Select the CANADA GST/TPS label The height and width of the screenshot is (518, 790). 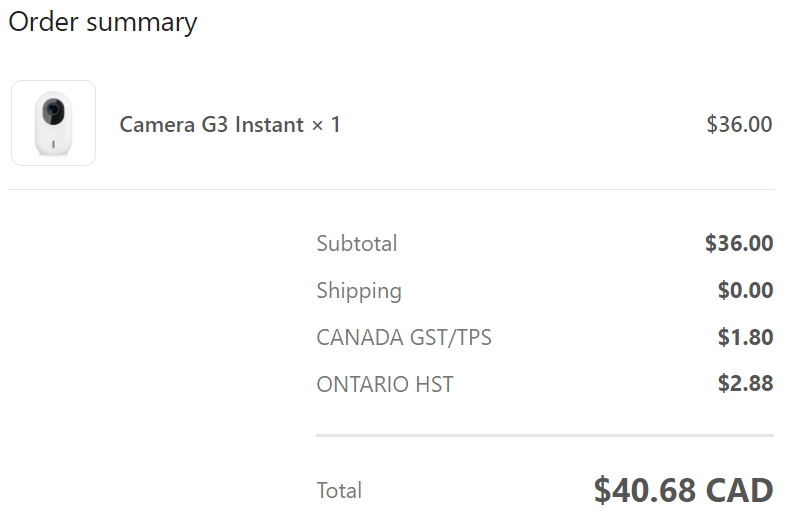point(404,338)
